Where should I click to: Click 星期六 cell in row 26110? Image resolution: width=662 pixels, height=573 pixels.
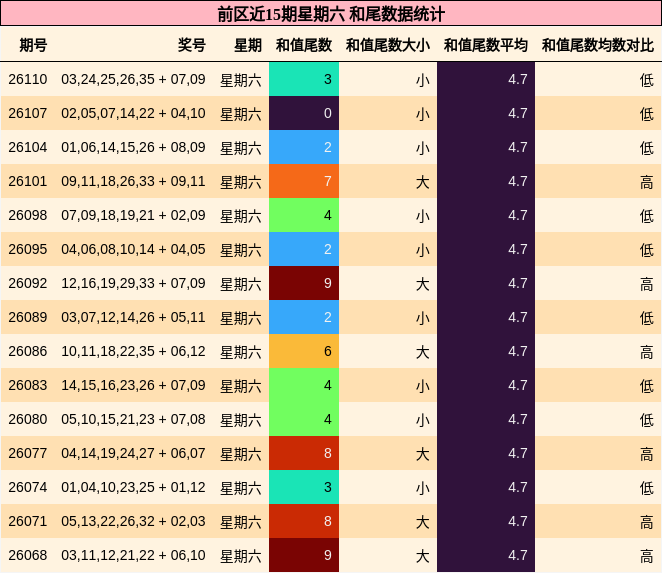(241, 80)
